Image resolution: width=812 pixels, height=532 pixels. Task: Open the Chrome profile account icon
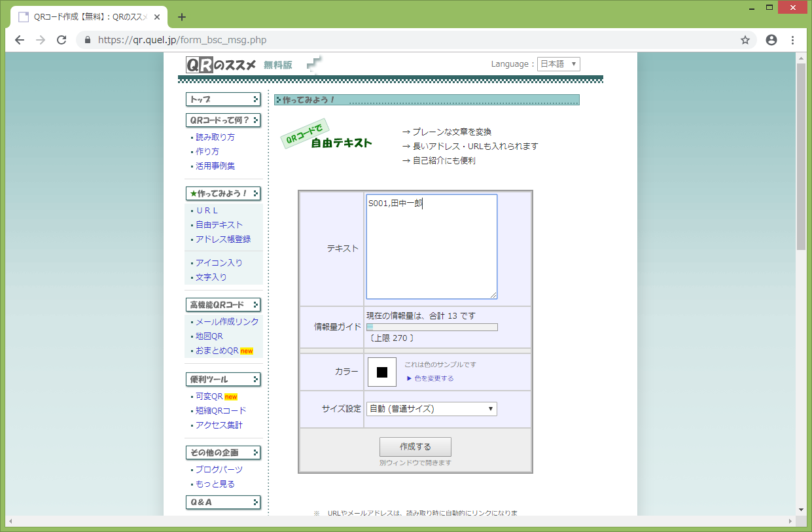771,40
